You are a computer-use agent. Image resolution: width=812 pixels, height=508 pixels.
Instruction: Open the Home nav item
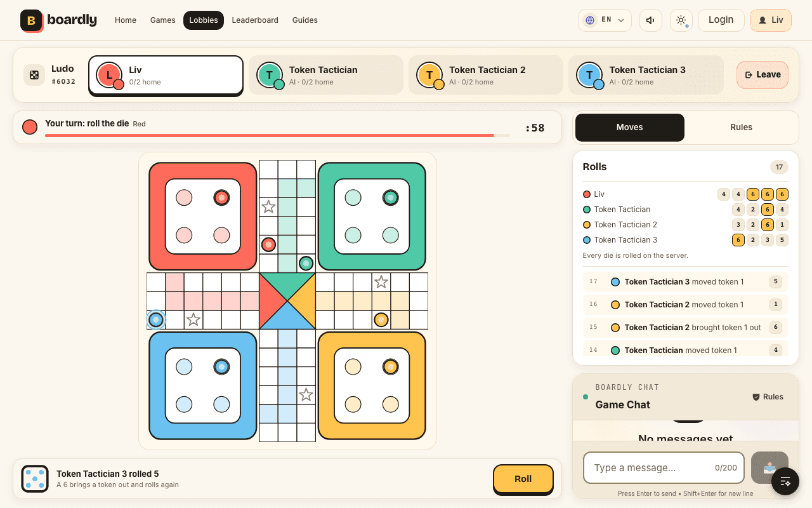pos(126,20)
